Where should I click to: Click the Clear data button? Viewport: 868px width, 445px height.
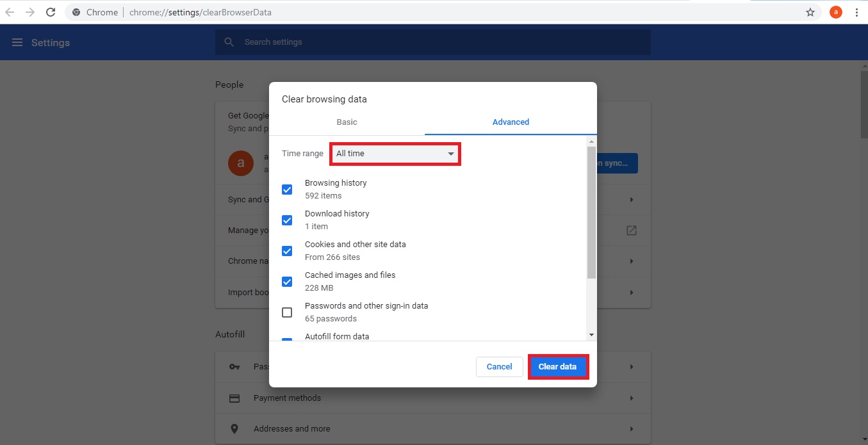point(557,367)
